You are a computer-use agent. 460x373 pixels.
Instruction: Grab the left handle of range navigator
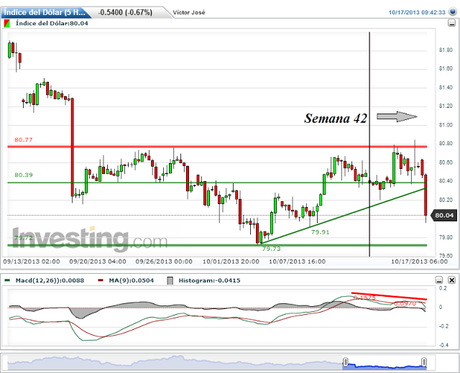point(346,362)
